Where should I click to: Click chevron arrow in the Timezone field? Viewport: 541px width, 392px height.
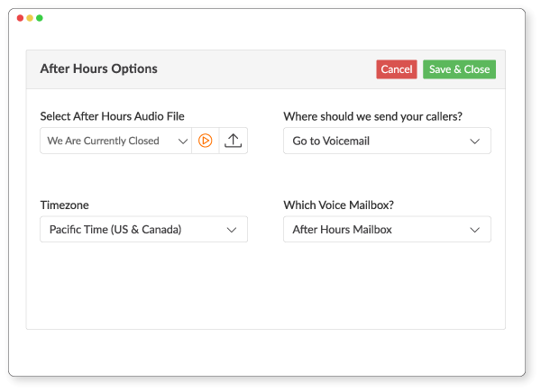[x=232, y=230]
